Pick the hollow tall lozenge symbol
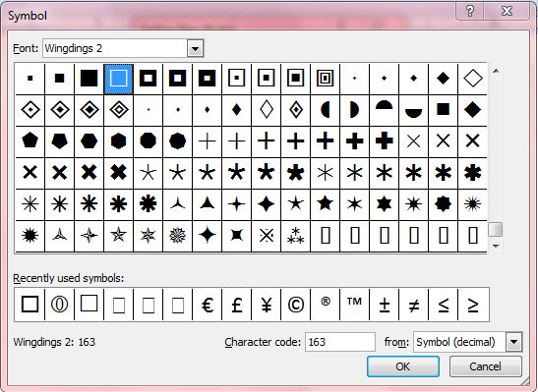Screen dimensions: 538x392 [x=266, y=110]
